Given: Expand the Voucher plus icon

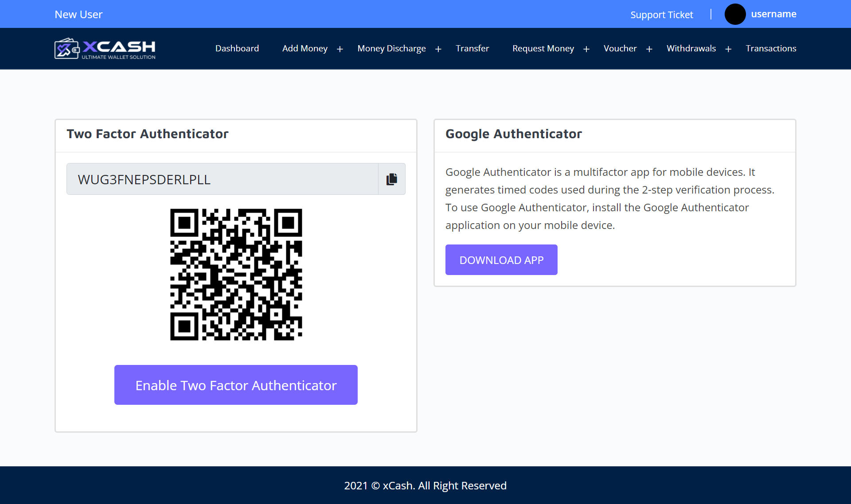Looking at the screenshot, I should 649,49.
